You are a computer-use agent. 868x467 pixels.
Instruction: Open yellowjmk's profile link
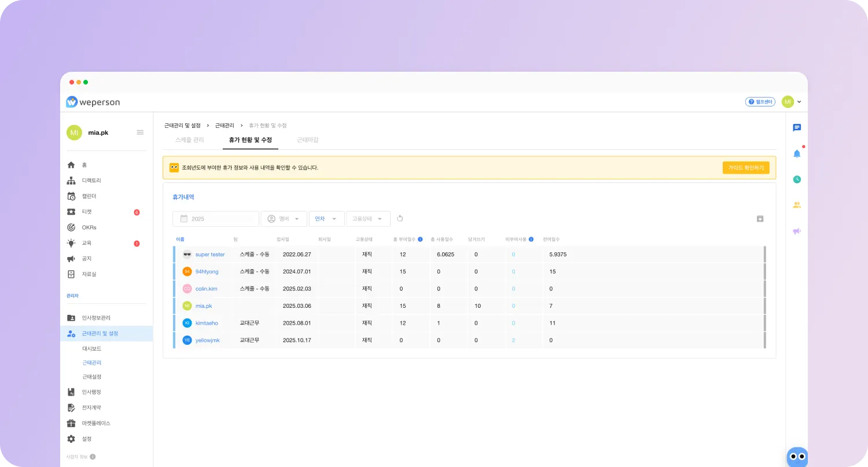208,340
